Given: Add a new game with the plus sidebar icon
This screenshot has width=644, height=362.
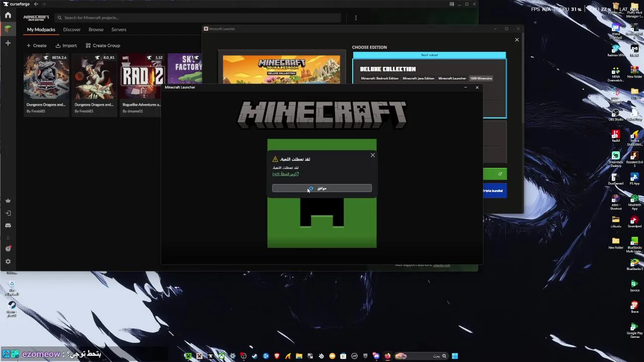Looking at the screenshot, I should (x=8, y=43).
